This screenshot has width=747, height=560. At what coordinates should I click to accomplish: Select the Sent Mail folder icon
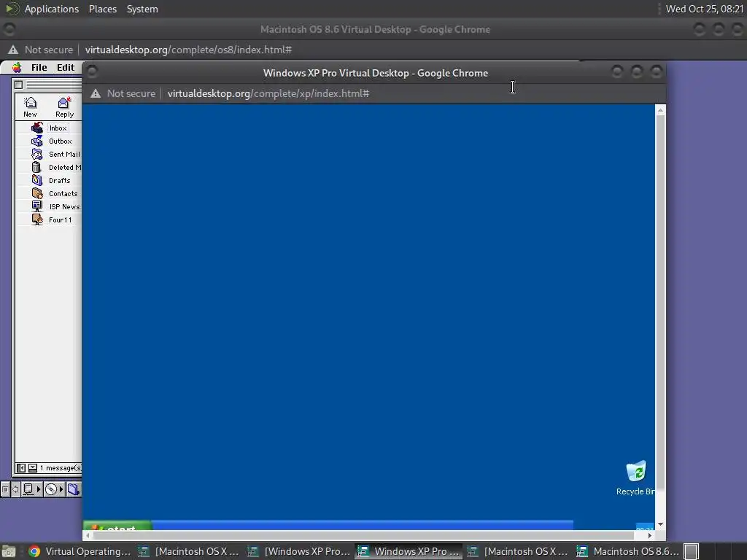click(36, 154)
